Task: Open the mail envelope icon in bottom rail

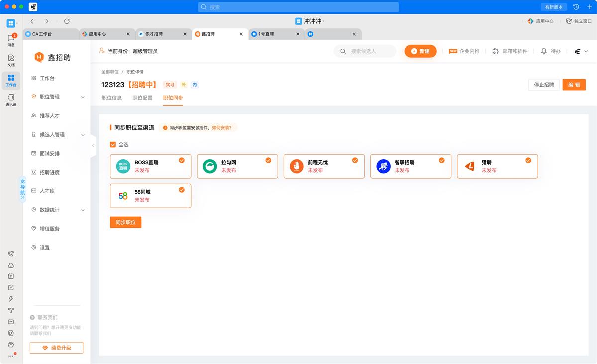Action: 11,322
